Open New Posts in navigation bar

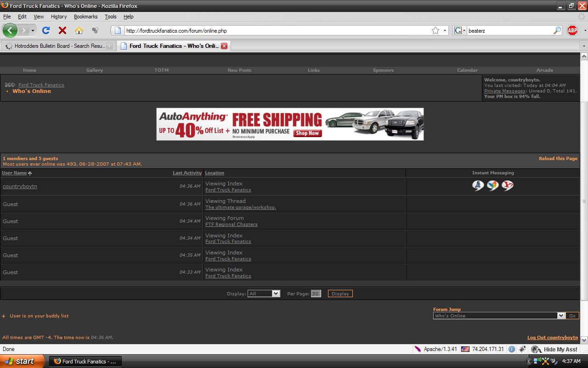[239, 70]
